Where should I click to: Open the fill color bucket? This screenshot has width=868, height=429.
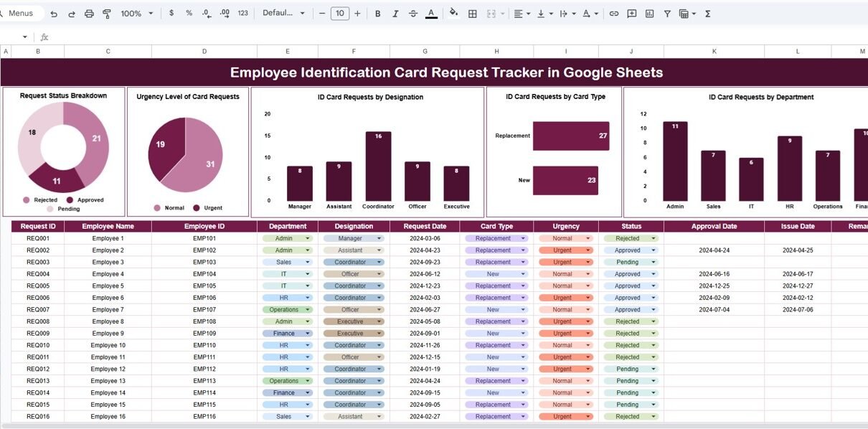[x=453, y=14]
